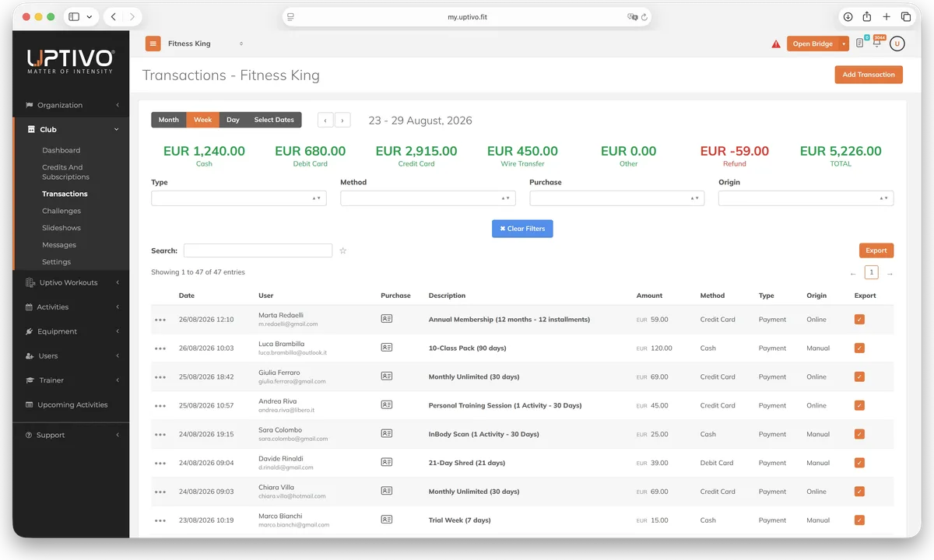The image size is (934, 560).
Task: Untick export checkbox for Chiara Villa row
Action: [859, 492]
